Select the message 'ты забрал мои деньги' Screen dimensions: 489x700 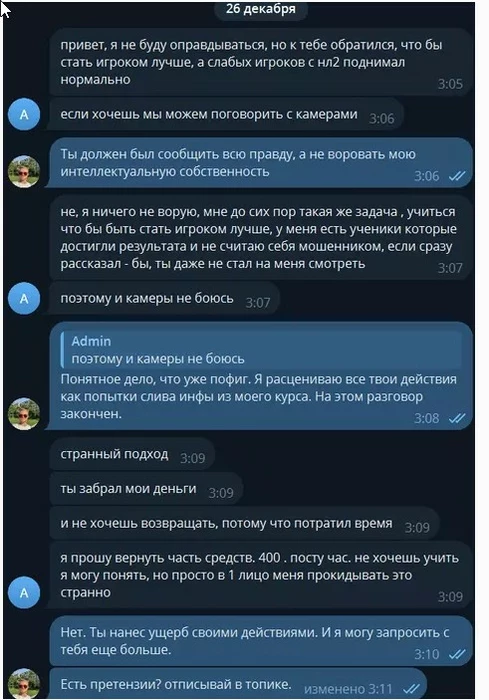(146, 489)
